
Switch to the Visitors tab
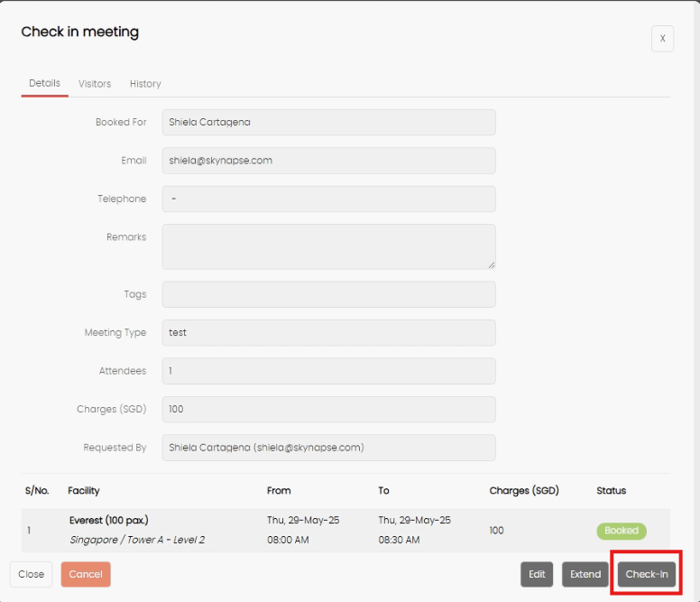click(x=95, y=84)
